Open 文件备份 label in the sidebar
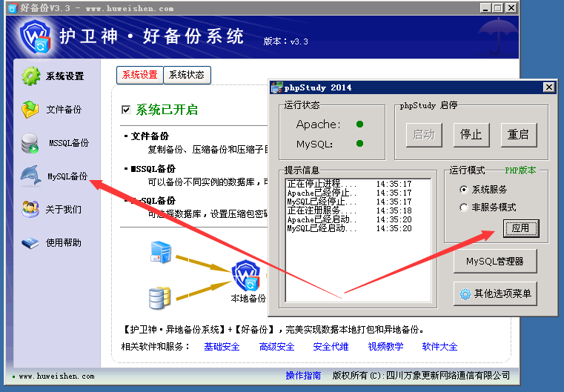The width and height of the screenshot is (564, 392). [x=64, y=110]
